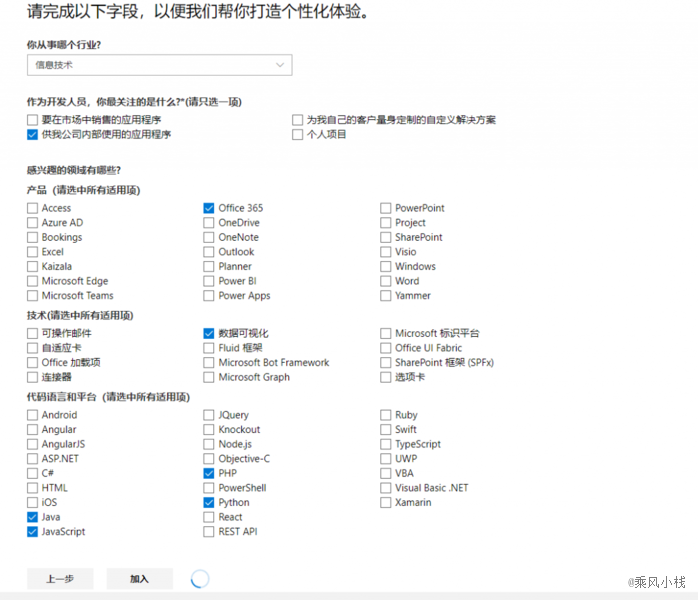Tick the Visual Basic .NET checkbox
The width and height of the screenshot is (698, 600).
click(x=386, y=488)
